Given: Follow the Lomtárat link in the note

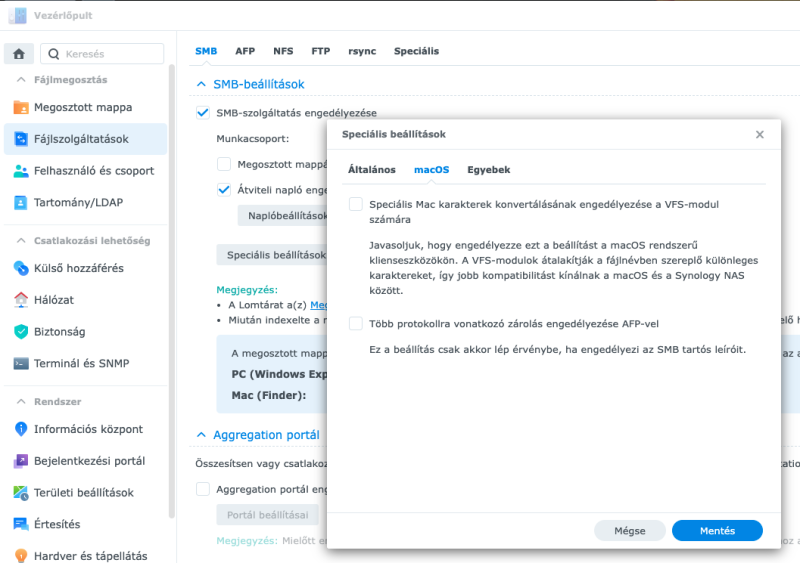Looking at the screenshot, I should tap(319, 305).
